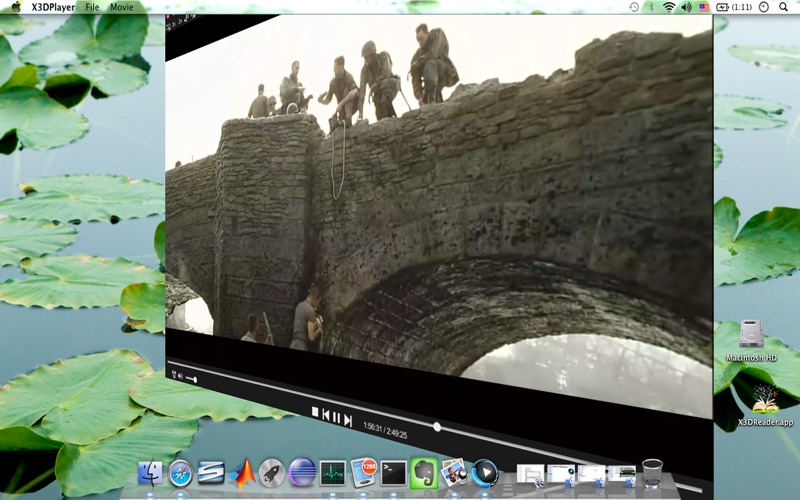Launch Eclipse from the Dock

[x=302, y=472]
